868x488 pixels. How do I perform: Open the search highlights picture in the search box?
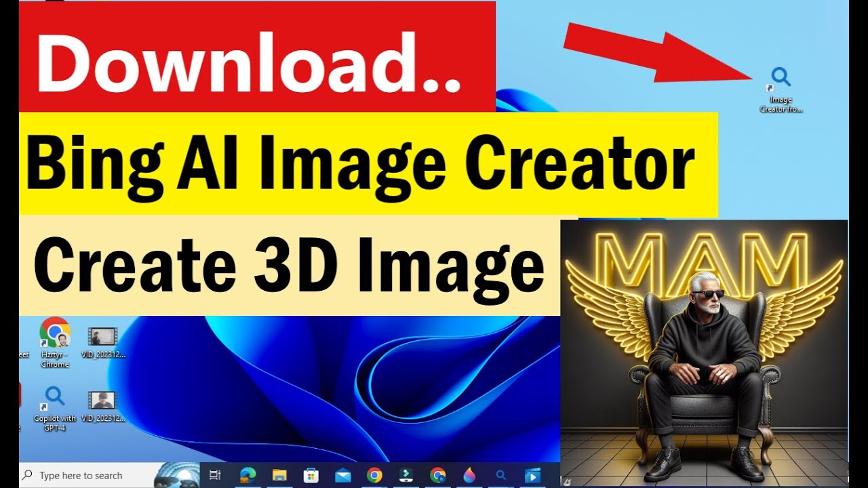pyautogui.click(x=176, y=475)
